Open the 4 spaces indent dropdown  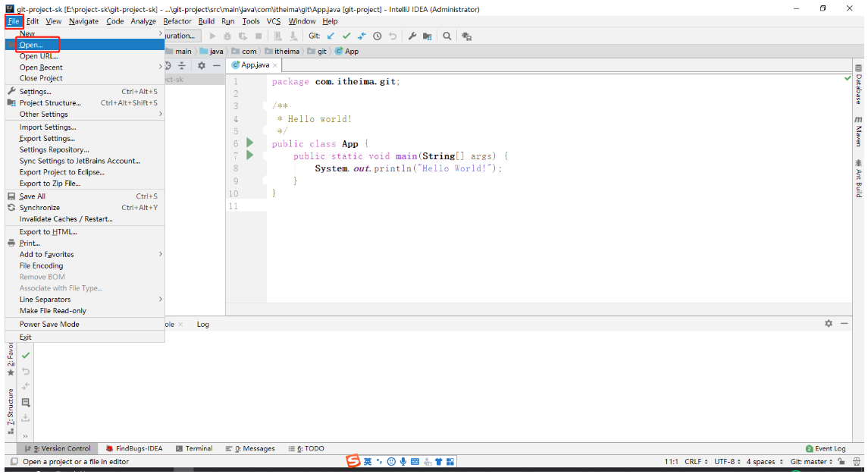coord(764,461)
